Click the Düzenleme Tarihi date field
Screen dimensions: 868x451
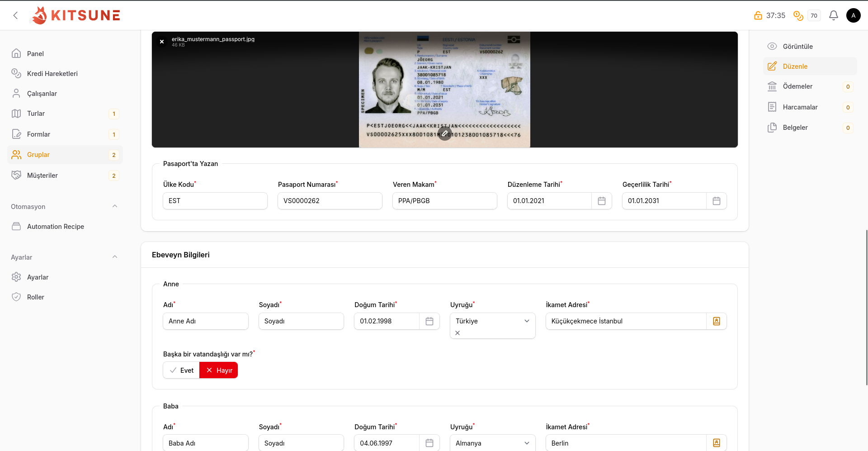(549, 201)
